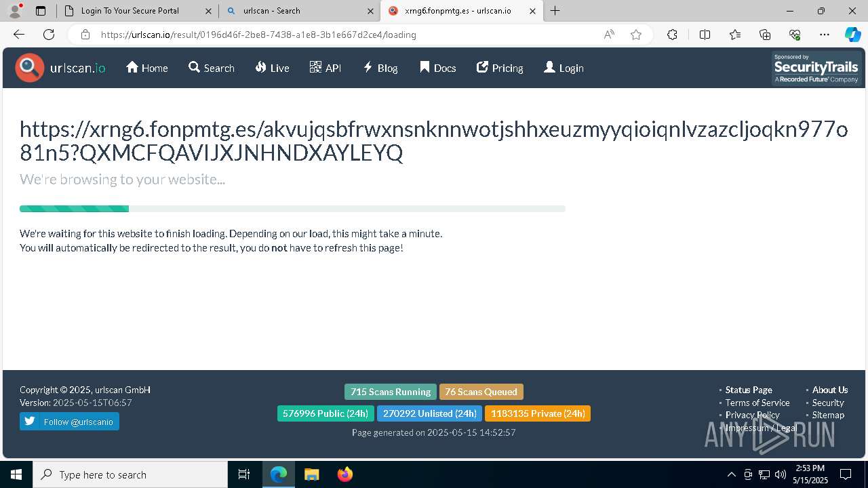Open the Docs nav item

click(437, 68)
